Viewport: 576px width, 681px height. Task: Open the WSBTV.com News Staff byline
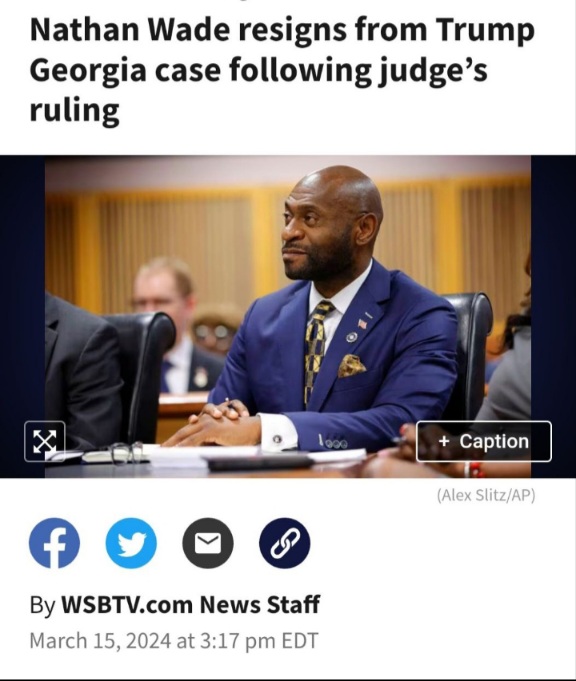pyautogui.click(x=190, y=604)
